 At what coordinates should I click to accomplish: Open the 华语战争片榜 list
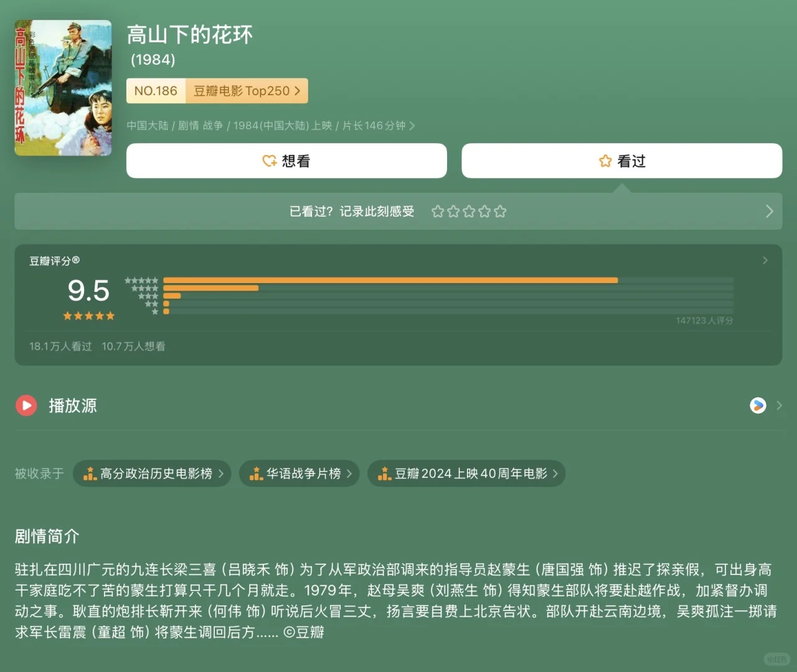(299, 474)
